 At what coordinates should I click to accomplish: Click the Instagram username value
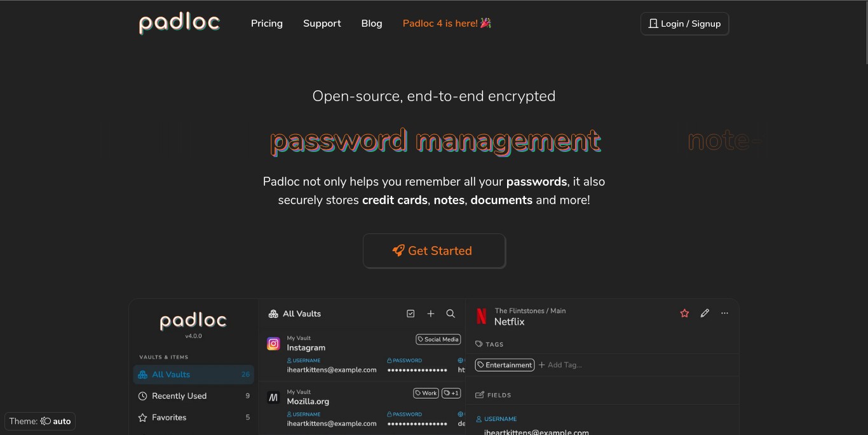point(332,370)
